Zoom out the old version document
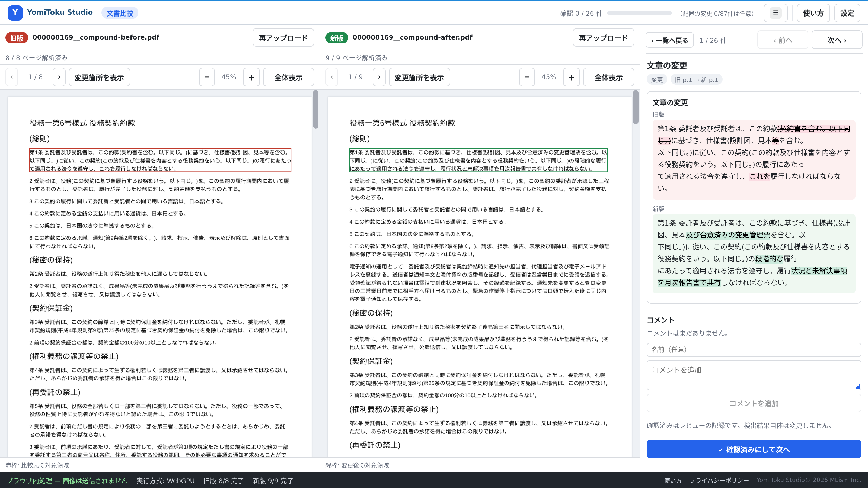868x488 pixels. [x=207, y=77]
